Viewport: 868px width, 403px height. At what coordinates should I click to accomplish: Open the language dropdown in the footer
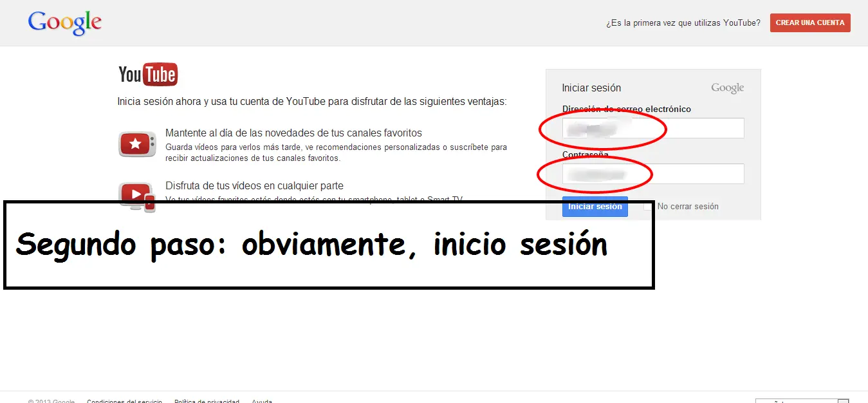802,400
